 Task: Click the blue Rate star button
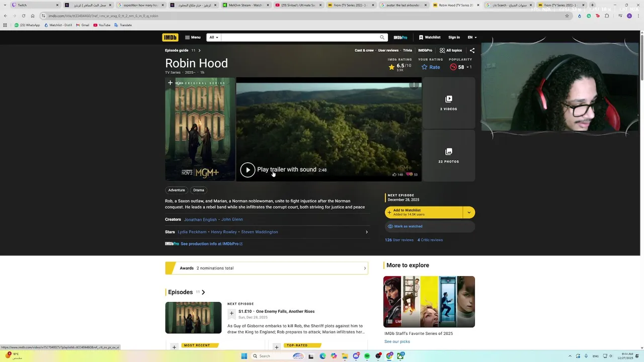click(x=431, y=67)
